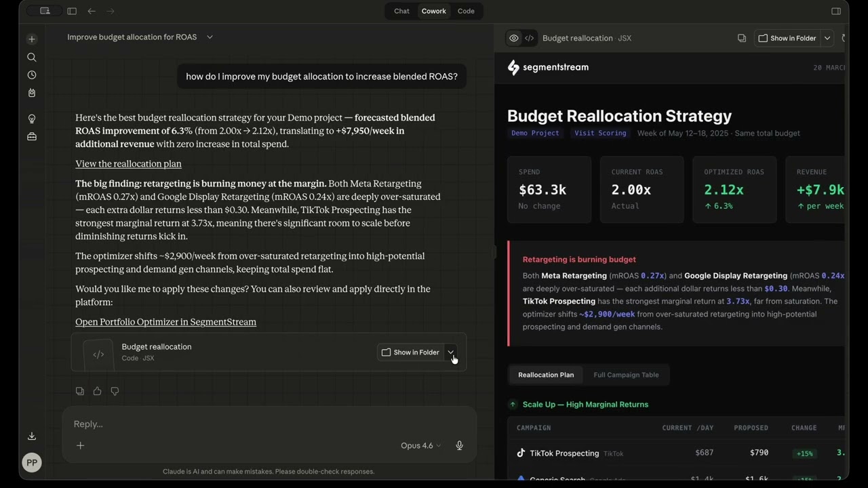Copy the preview artifact contents
Viewport: 868px width, 488px height.
click(x=742, y=38)
